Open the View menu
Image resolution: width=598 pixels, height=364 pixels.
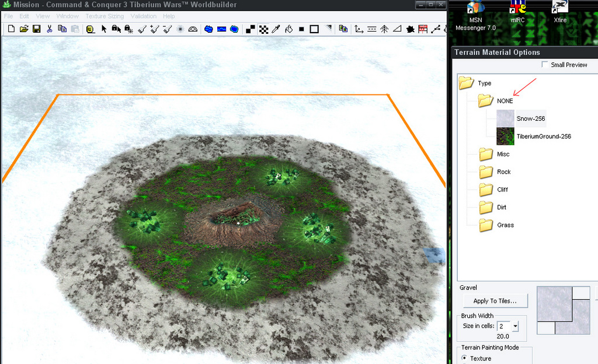click(x=43, y=16)
